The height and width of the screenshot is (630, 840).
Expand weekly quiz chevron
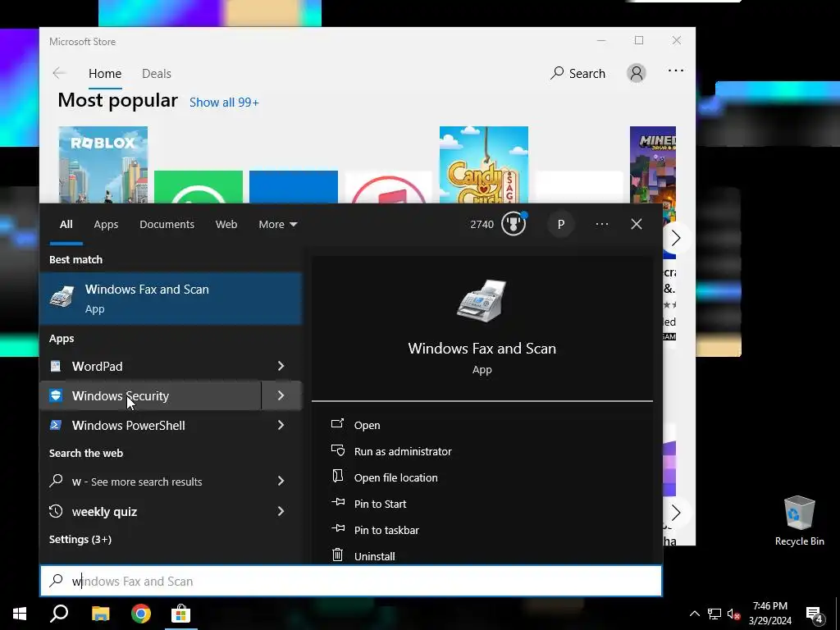281,512
